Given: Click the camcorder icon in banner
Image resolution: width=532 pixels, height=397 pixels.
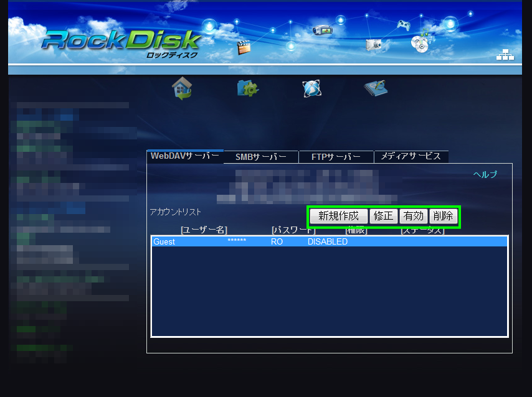Looking at the screenshot, I should pos(322,29).
